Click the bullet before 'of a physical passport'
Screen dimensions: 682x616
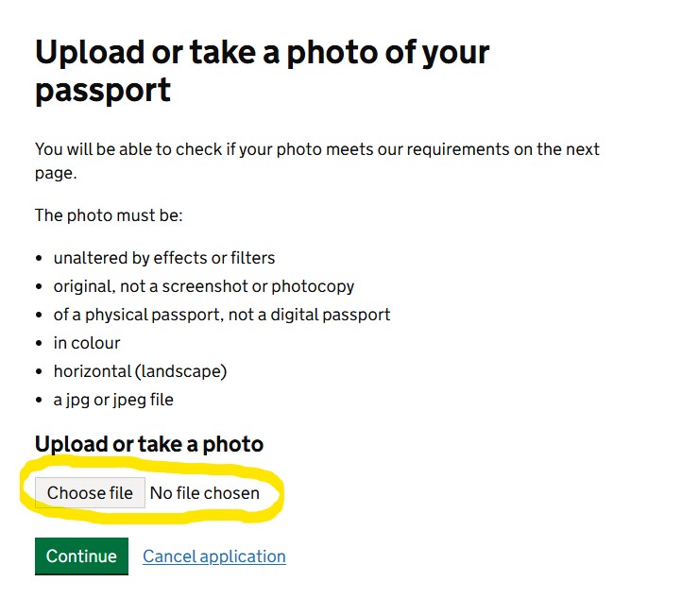[39, 315]
